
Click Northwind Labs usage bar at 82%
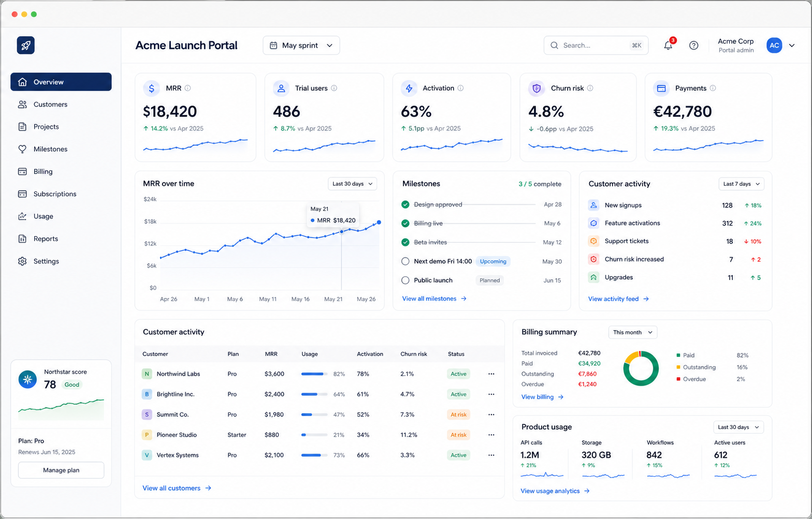click(x=314, y=374)
